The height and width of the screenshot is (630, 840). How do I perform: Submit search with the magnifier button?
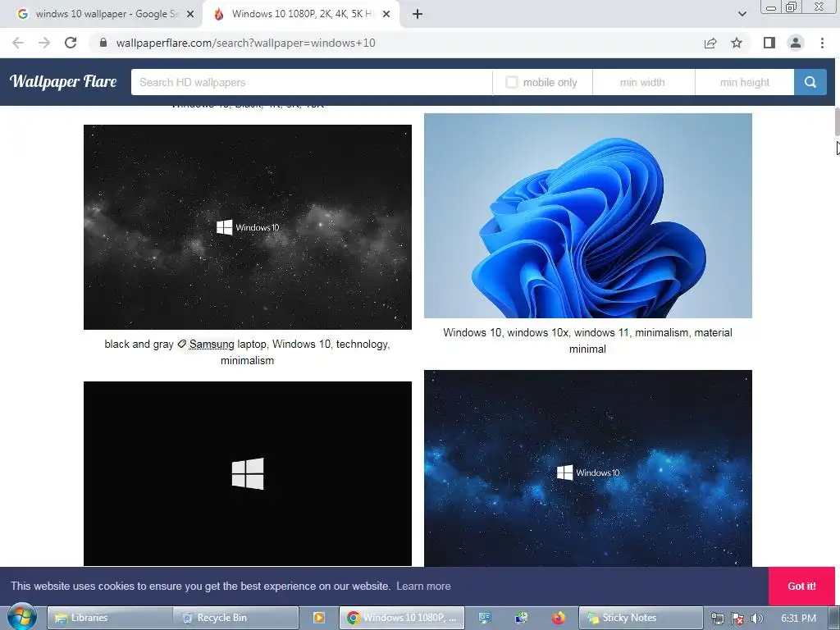point(810,82)
